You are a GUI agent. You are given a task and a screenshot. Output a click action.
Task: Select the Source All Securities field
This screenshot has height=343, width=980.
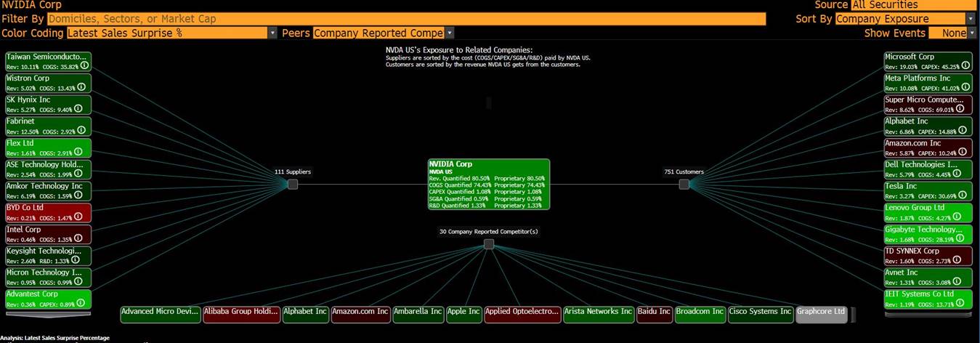click(914, 5)
